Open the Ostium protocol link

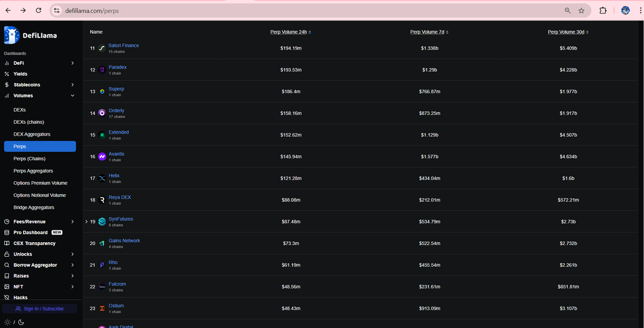pyautogui.click(x=116, y=306)
